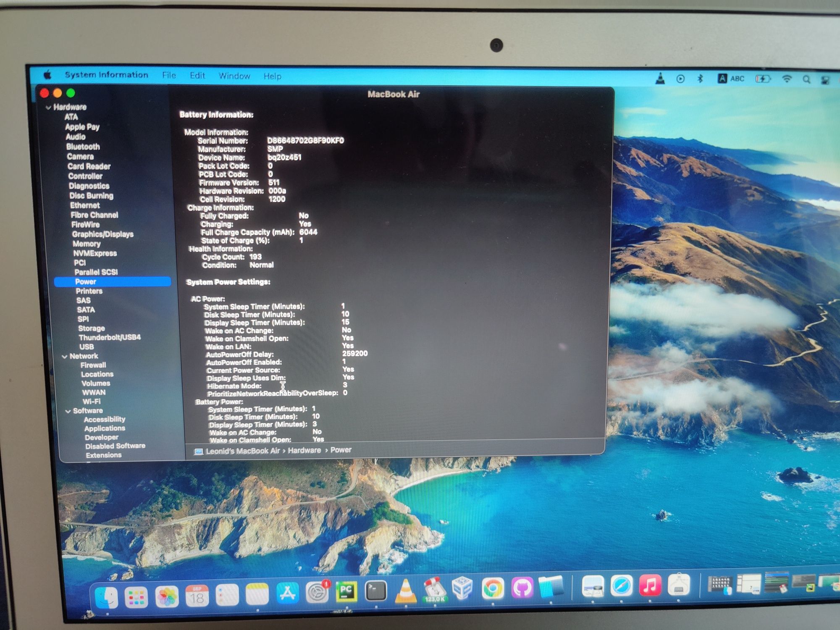Select Disabled Software in the sidebar
840x630 pixels.
pyautogui.click(x=115, y=446)
